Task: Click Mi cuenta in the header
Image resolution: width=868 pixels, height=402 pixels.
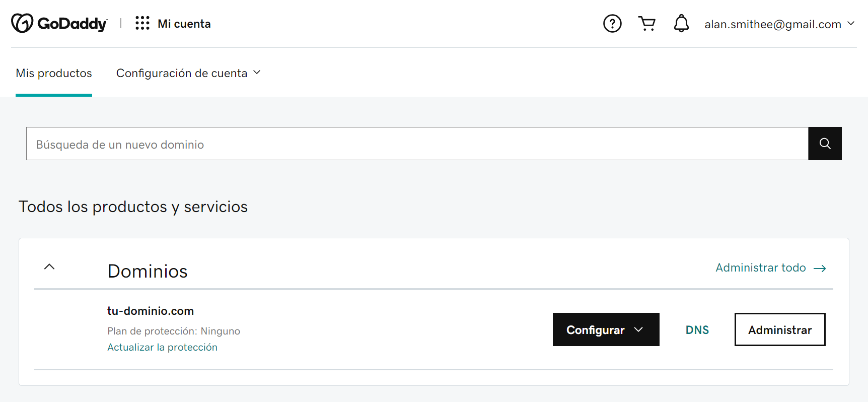Action: (x=184, y=24)
